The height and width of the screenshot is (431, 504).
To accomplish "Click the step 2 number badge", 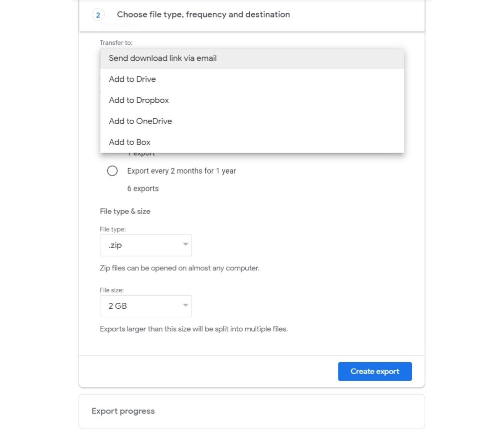I will 98,15.
